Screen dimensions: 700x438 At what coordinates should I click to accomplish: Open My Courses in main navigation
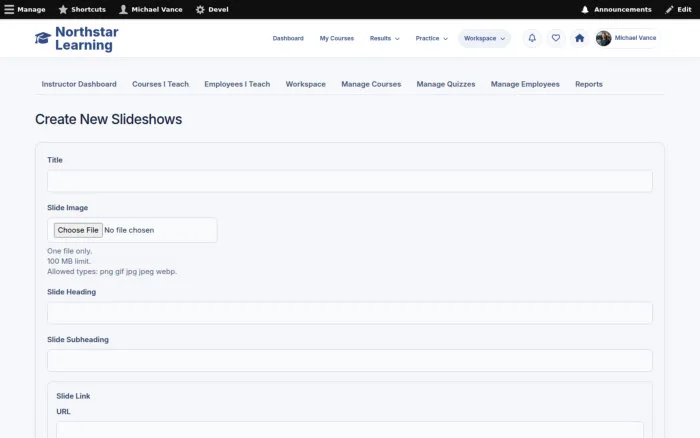(337, 38)
